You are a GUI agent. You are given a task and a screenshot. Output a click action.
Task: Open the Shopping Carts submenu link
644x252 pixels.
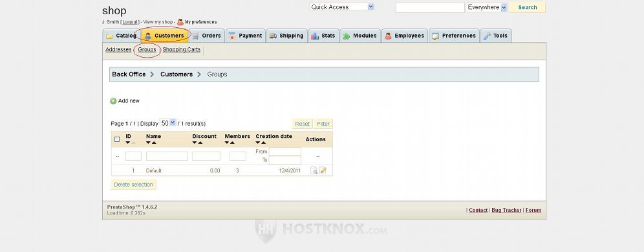point(182,49)
